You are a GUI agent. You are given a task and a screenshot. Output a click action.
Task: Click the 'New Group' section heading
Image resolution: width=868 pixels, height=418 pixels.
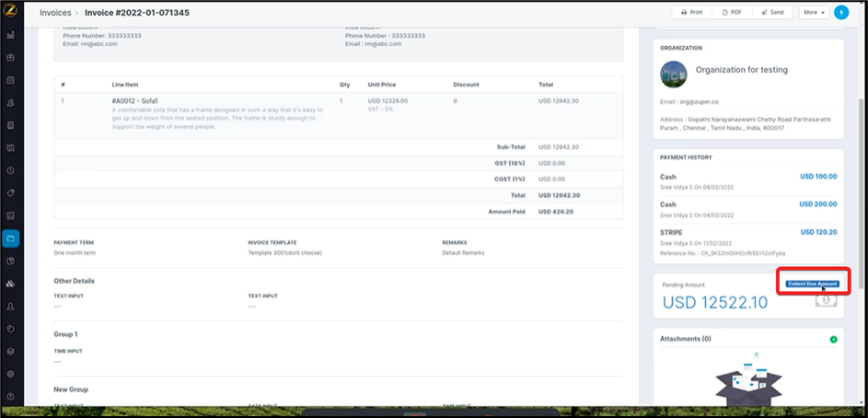[71, 389]
